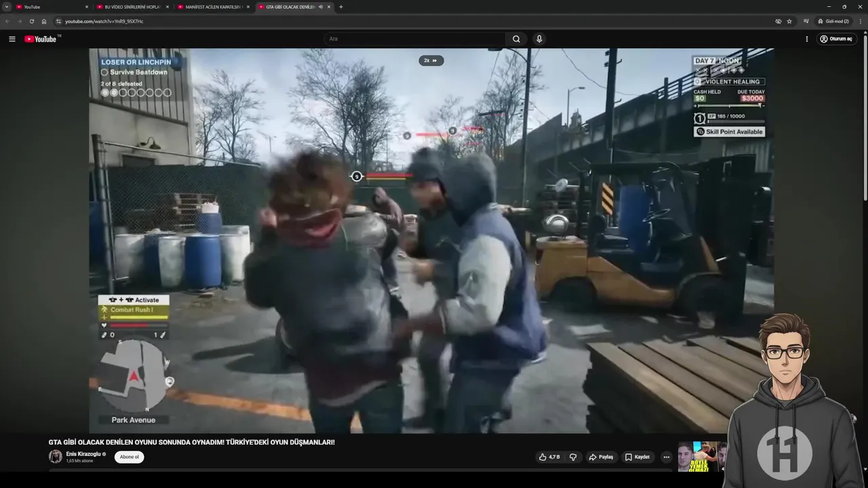Close the first YouTube tab
Screen dimensions: 868x488
pos(87,7)
